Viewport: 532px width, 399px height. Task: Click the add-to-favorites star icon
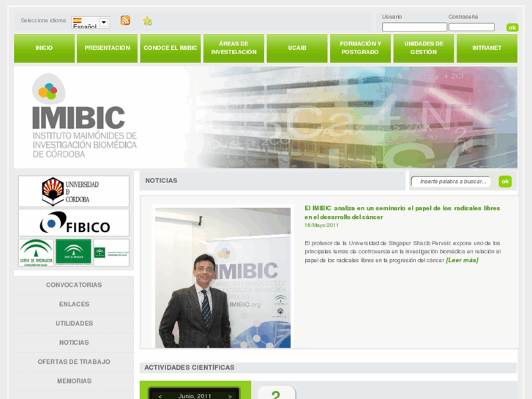pos(147,20)
